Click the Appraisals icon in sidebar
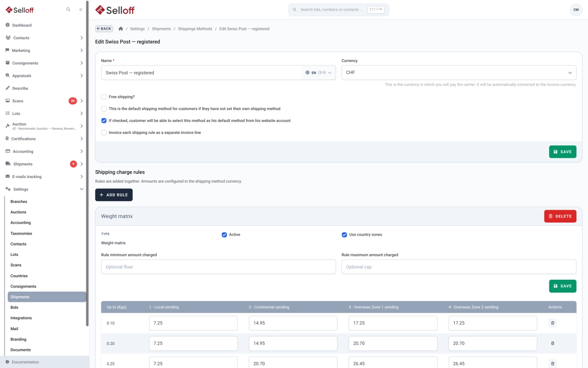The width and height of the screenshot is (588, 368). point(7,76)
